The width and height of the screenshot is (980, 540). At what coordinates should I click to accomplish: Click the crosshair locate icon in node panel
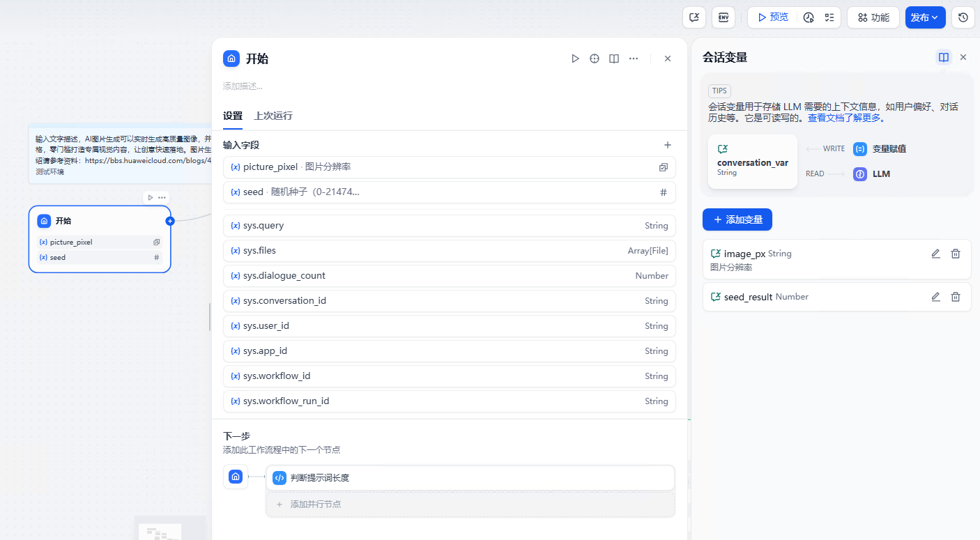[595, 59]
